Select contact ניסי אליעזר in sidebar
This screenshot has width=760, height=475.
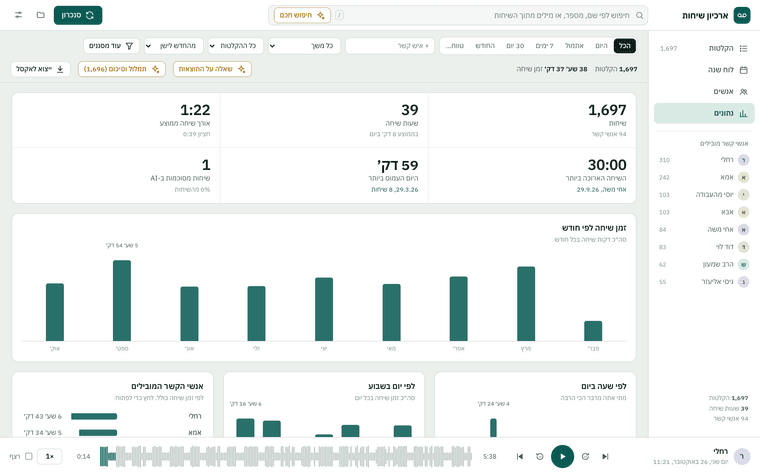click(704, 282)
